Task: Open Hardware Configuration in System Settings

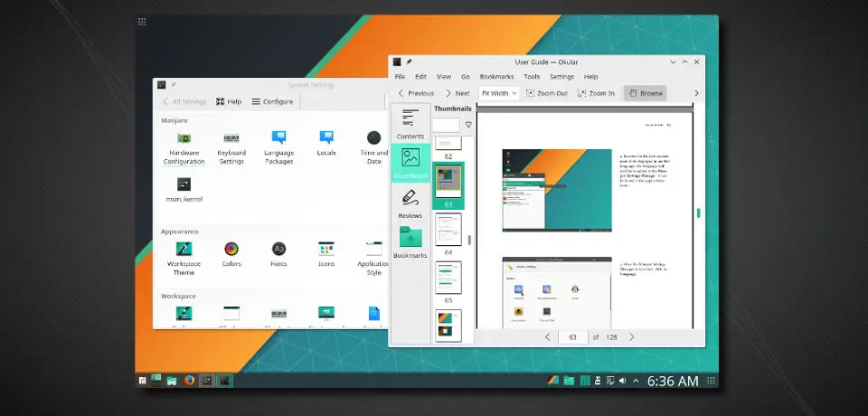Action: pyautogui.click(x=184, y=148)
